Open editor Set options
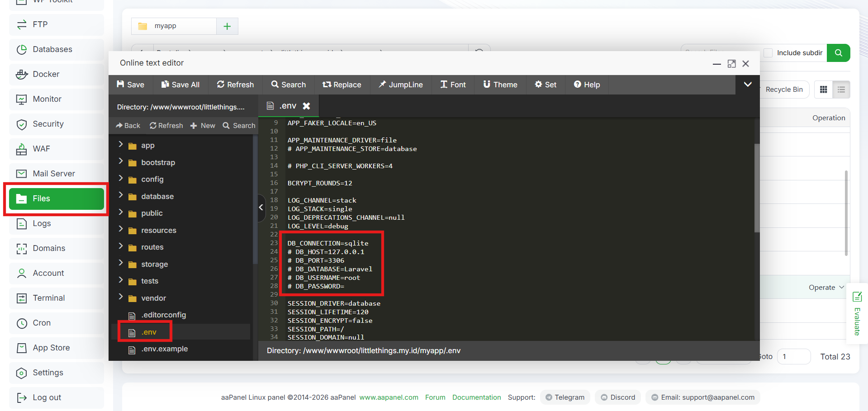 click(x=545, y=85)
